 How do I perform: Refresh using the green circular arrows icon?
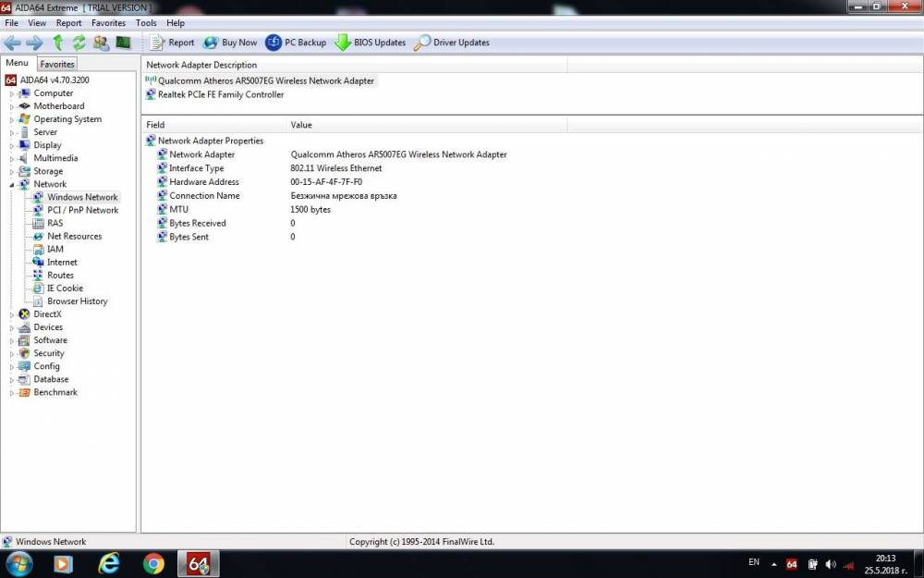coord(79,43)
